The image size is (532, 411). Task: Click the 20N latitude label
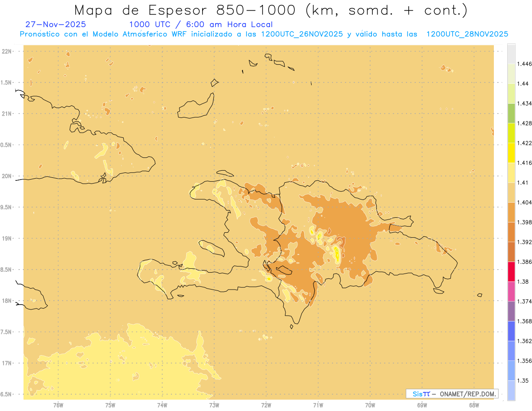(7, 176)
